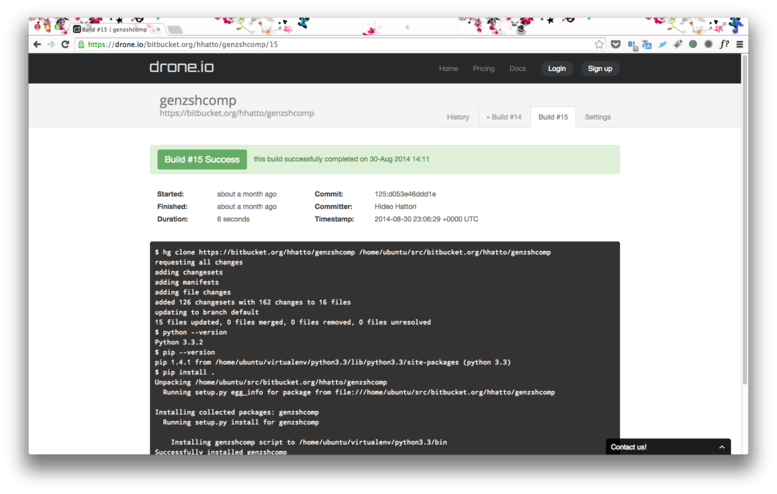Click the bug-shaped extension icon
Viewport: 777px width, 494px height.
tap(677, 44)
